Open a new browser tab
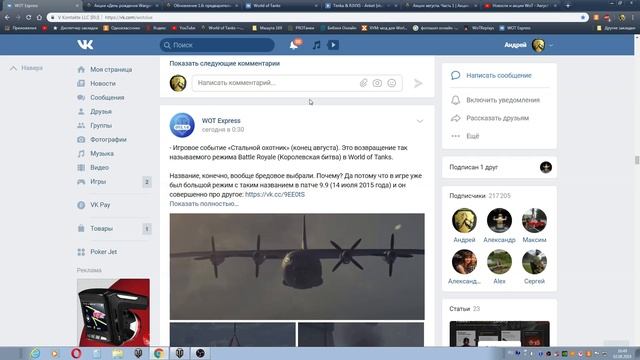 568,6
